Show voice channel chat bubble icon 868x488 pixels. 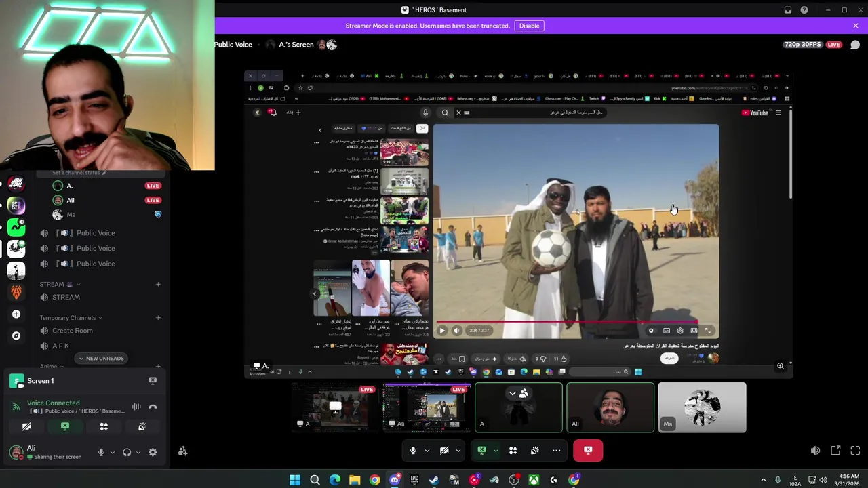tap(855, 45)
